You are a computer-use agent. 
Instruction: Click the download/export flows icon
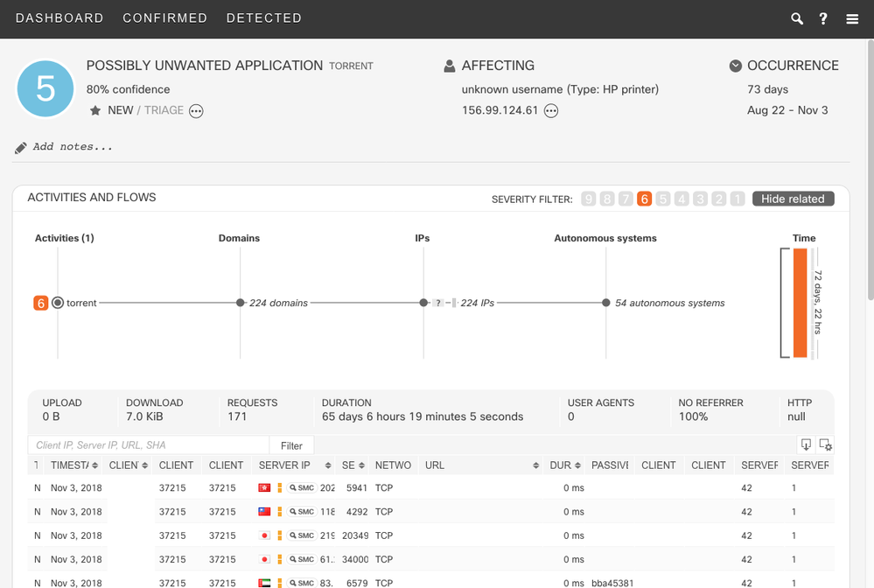(x=806, y=444)
